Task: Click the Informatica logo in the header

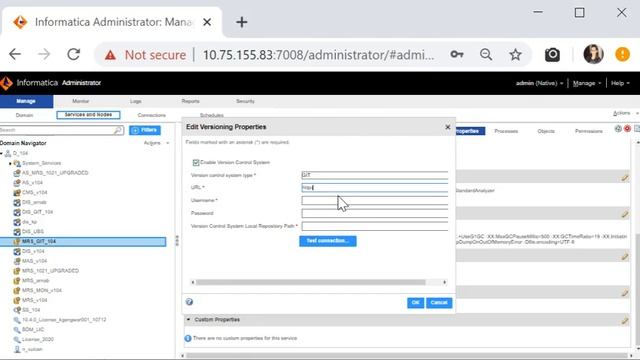Action: click(x=6, y=83)
